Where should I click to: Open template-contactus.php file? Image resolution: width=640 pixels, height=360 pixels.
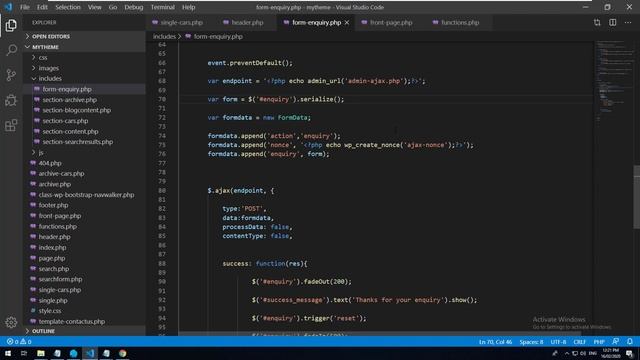coord(71,321)
